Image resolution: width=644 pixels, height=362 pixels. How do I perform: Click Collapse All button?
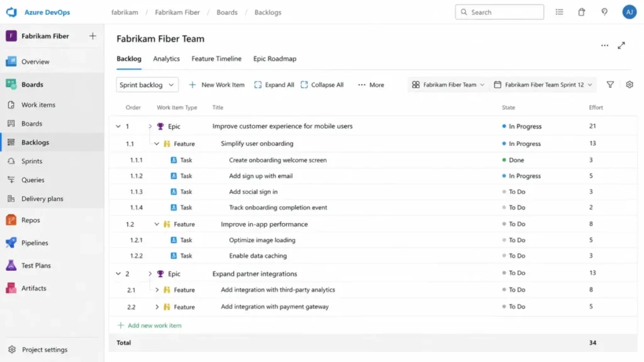pos(322,85)
